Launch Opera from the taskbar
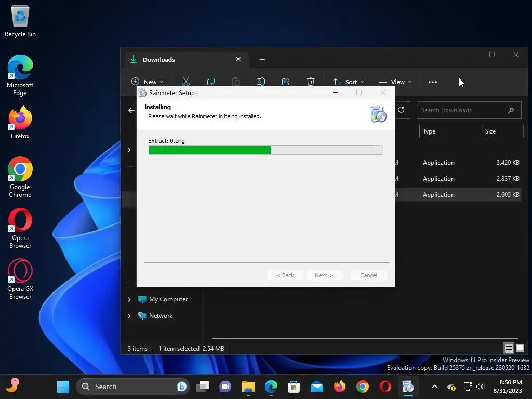Screen dimensions: 532x399 coord(385,387)
